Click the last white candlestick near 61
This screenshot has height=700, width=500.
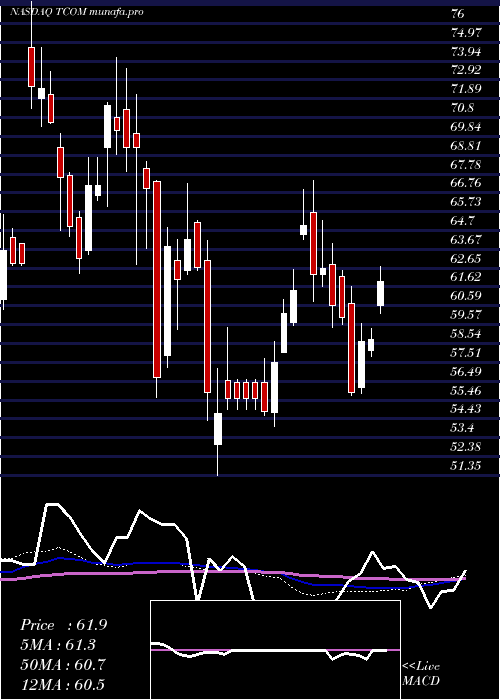[380, 293]
